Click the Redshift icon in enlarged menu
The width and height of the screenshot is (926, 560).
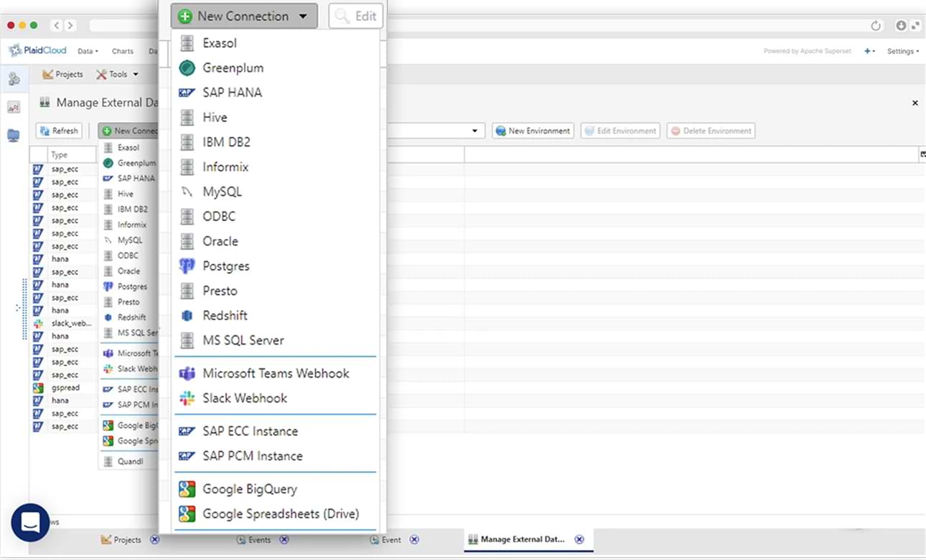187,316
